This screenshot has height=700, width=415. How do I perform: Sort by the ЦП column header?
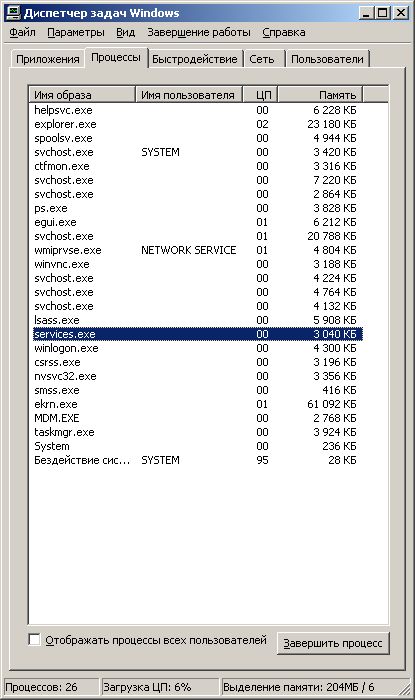[x=261, y=95]
